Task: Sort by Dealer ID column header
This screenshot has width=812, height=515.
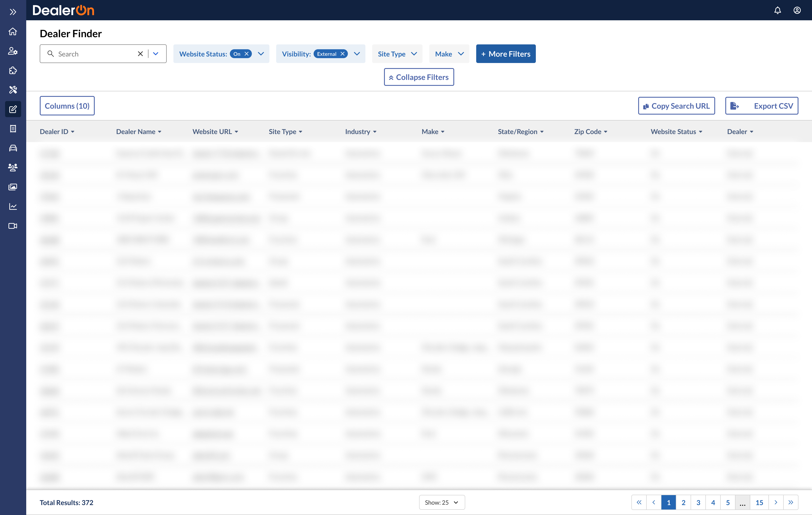Action: 57,131
